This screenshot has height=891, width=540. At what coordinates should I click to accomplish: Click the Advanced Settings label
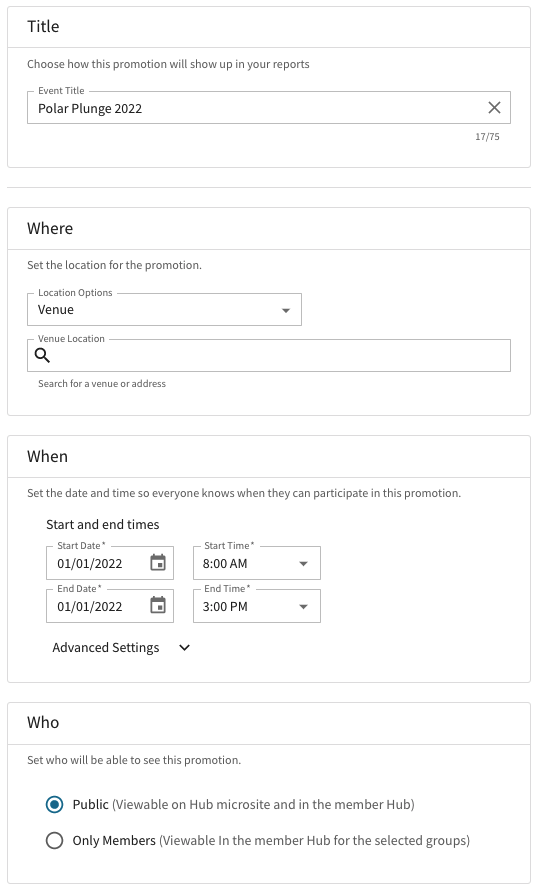coord(106,648)
